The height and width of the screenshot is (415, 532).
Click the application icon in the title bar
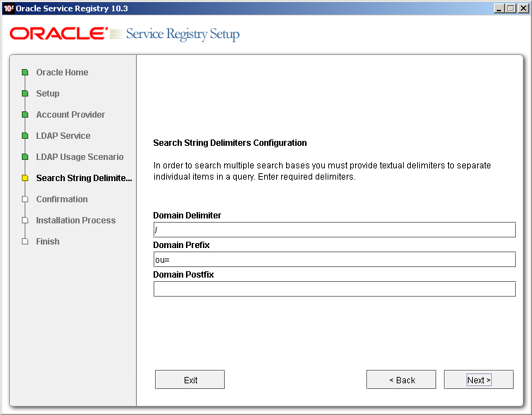click(x=8, y=8)
